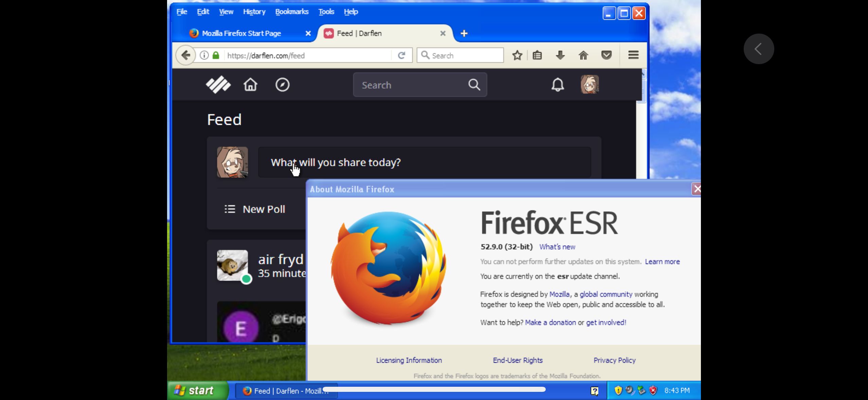Open the File menu
This screenshot has width=868, height=400.
click(x=182, y=12)
